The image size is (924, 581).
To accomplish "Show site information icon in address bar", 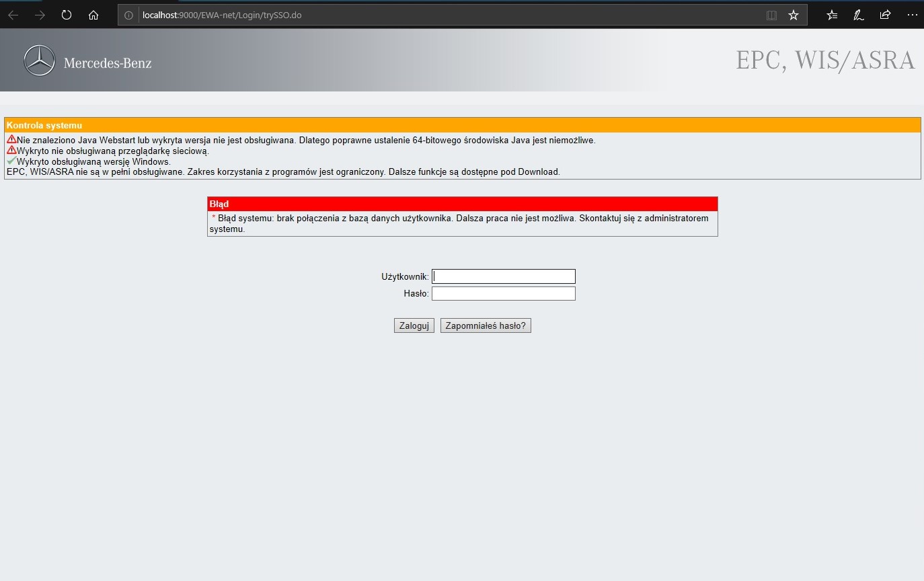I will [129, 15].
